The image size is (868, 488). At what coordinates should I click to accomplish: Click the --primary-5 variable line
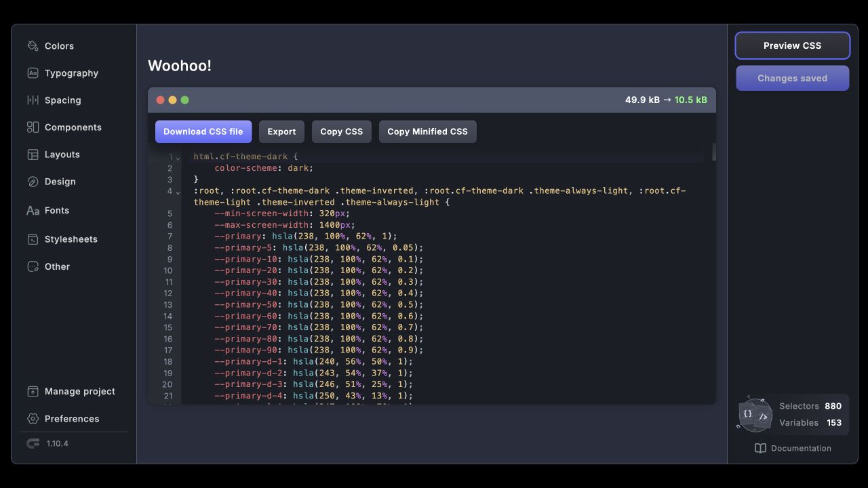point(319,248)
